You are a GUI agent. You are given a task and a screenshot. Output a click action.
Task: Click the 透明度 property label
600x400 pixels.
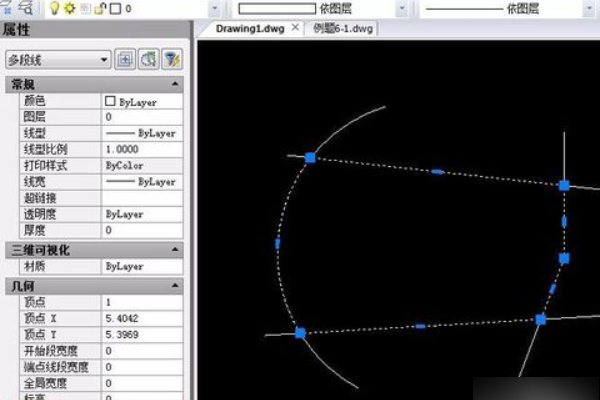tap(40, 214)
